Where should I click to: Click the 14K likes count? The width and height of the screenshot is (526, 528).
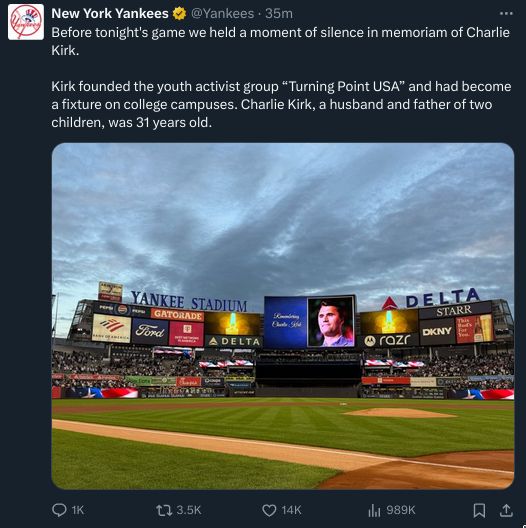click(291, 510)
